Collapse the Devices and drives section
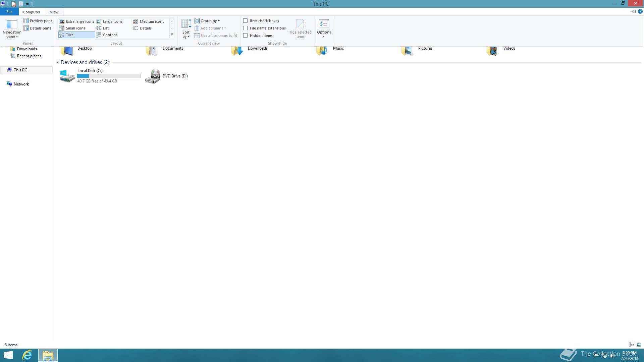644x362 pixels. (57, 62)
